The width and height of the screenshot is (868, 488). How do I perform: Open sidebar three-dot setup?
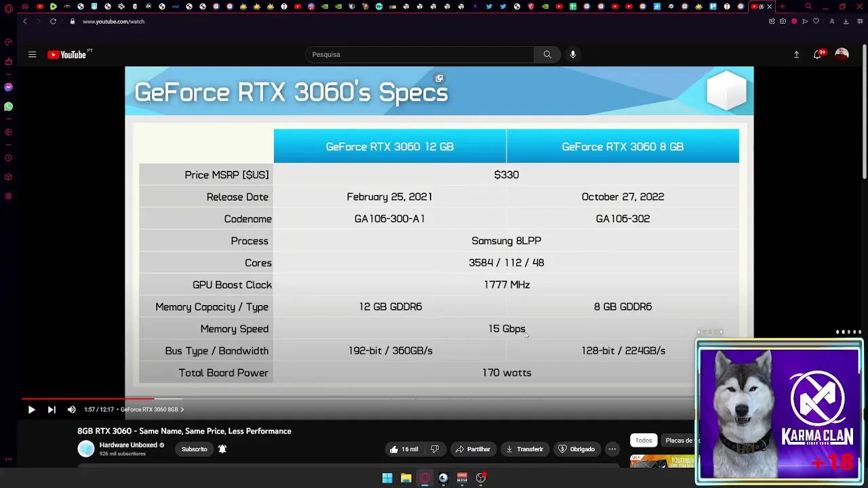[x=8, y=459]
